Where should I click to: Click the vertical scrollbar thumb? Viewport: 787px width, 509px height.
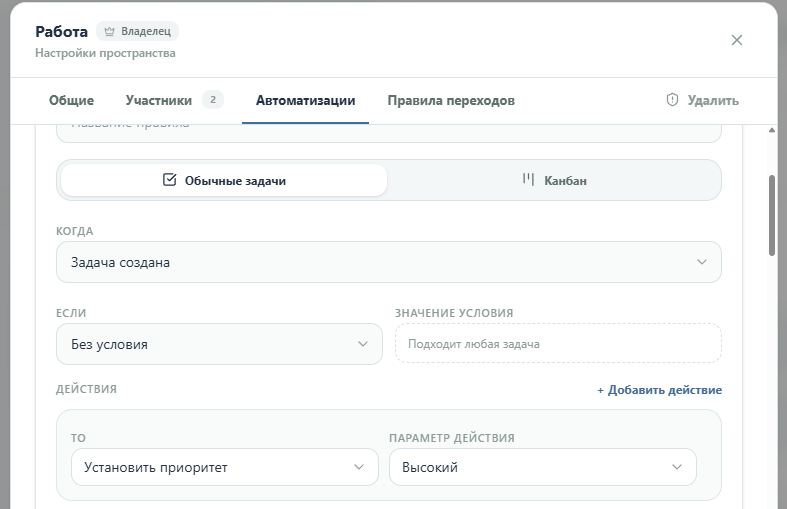click(771, 216)
